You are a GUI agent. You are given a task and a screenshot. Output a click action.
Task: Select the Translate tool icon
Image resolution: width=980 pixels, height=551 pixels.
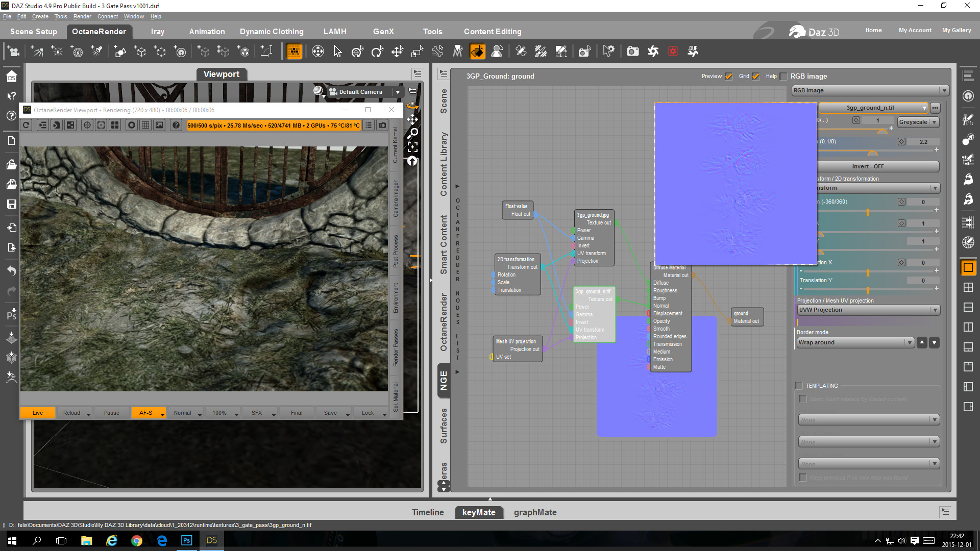pos(397,51)
